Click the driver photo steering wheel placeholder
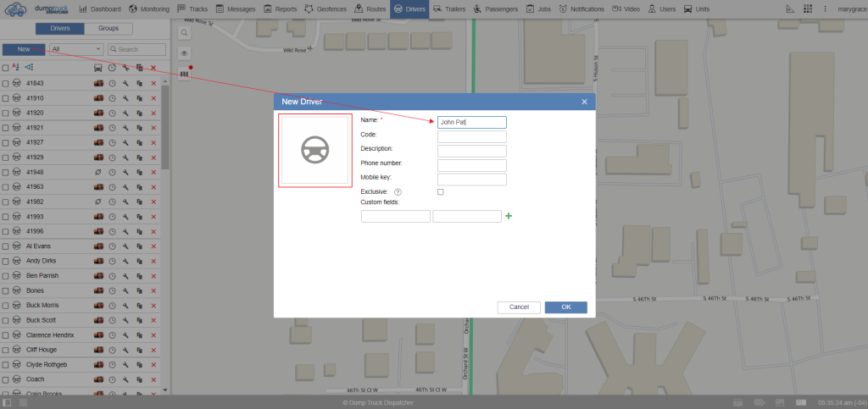868x409 pixels. tap(315, 150)
